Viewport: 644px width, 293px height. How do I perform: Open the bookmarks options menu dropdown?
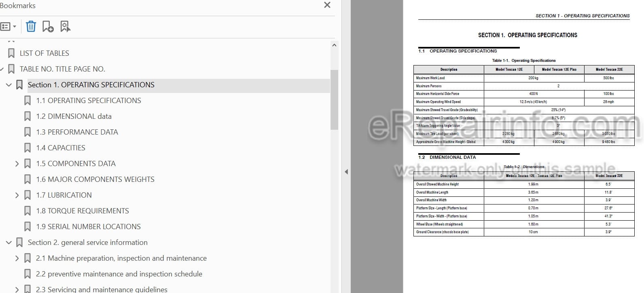tap(8, 27)
